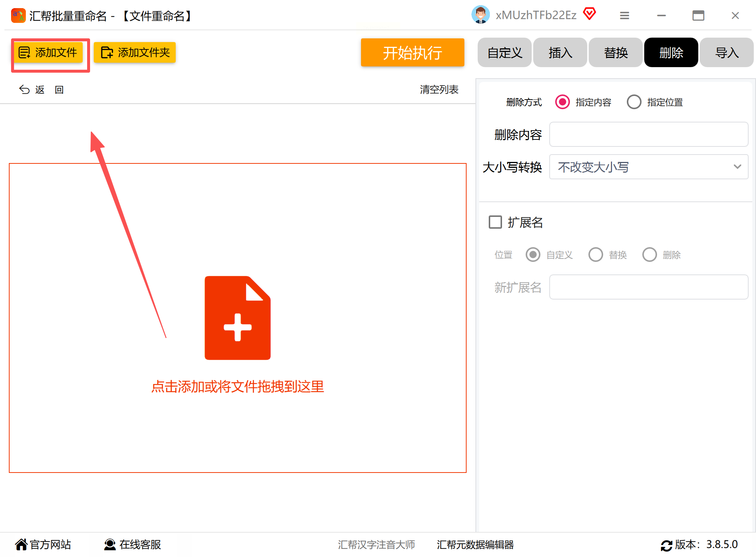Image resolution: width=756 pixels, height=557 pixels.
Task: Open the official website home icon
Action: (x=21, y=544)
